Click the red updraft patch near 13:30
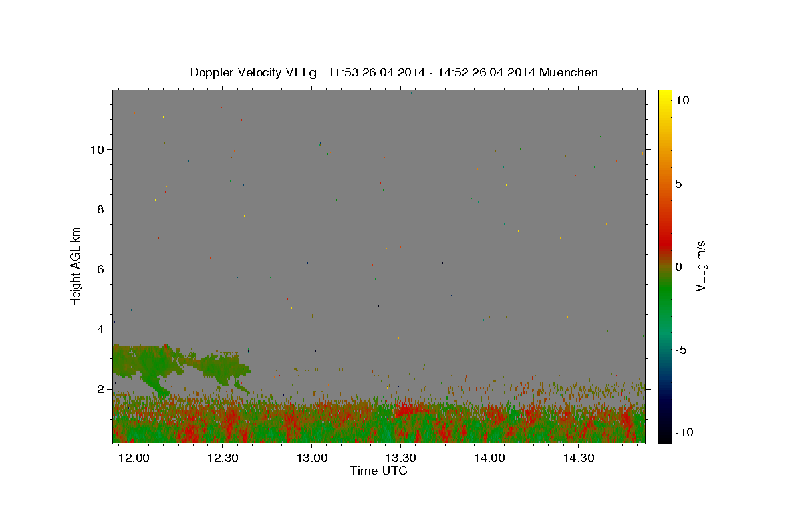798x532 pixels. (x=414, y=410)
